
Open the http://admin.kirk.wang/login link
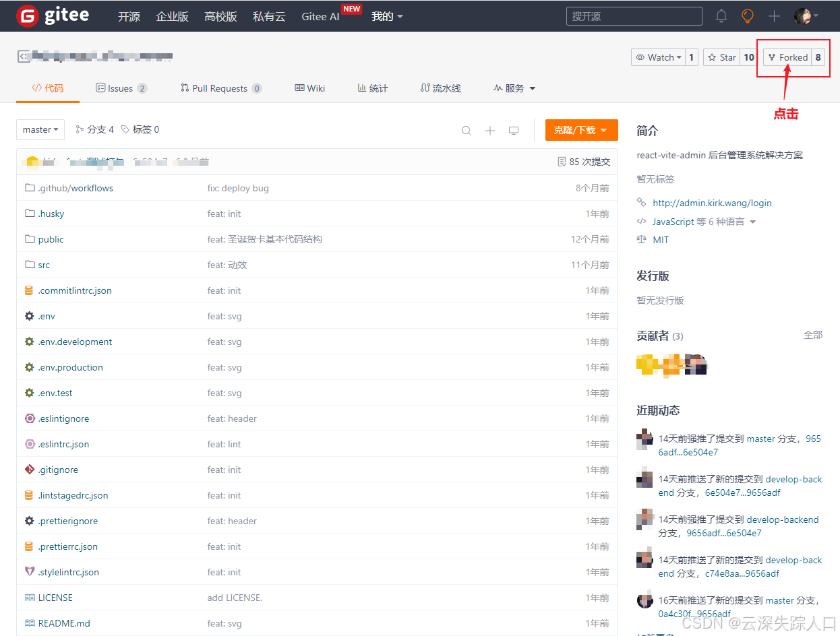pos(712,203)
